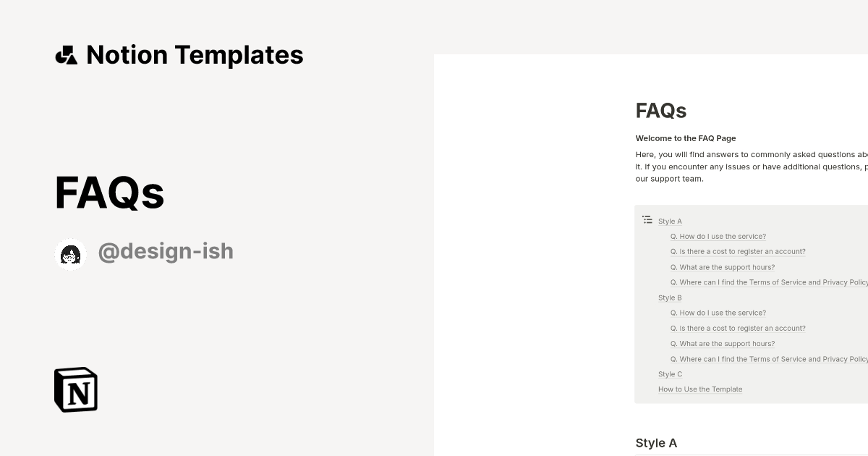Click the 'Style A' section heading below contents

(655, 442)
